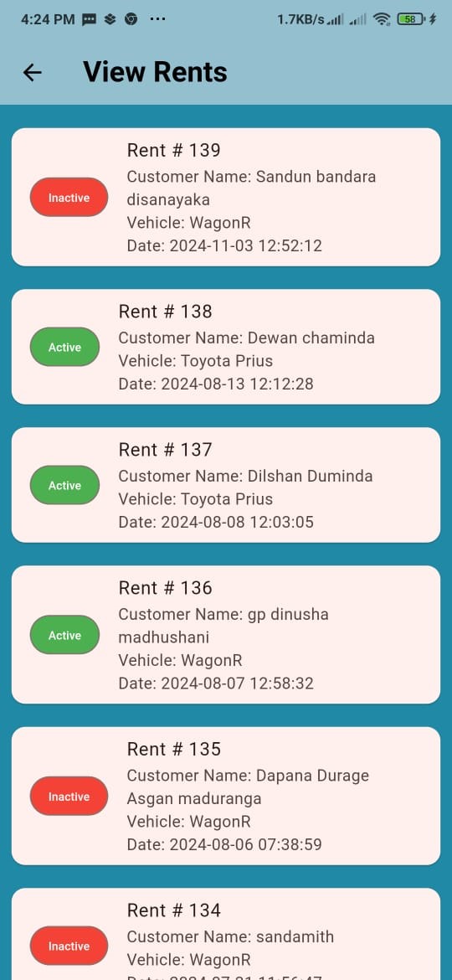Toggle the Active status on Rent 138
Screen dimensions: 452x980
[65, 347]
